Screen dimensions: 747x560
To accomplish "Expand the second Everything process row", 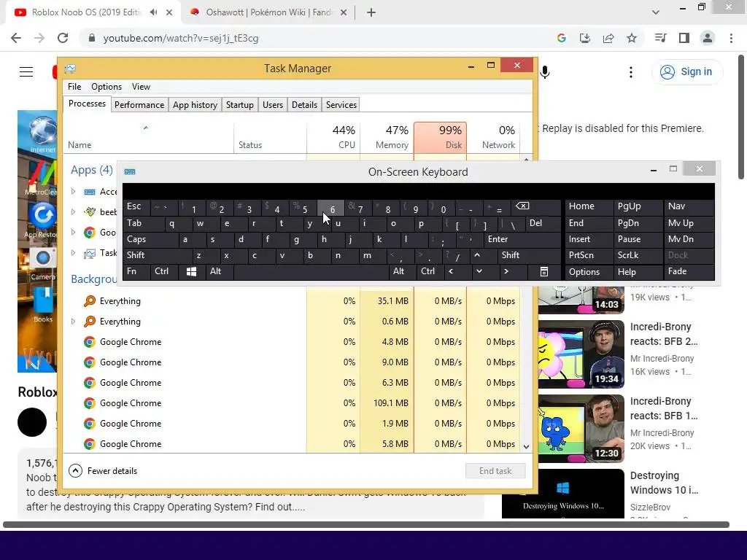I will pyautogui.click(x=73, y=322).
